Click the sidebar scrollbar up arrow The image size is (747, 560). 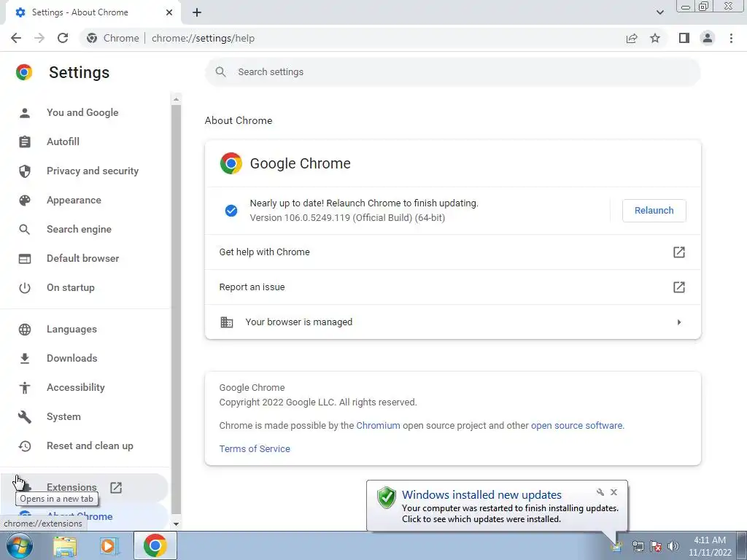click(176, 99)
